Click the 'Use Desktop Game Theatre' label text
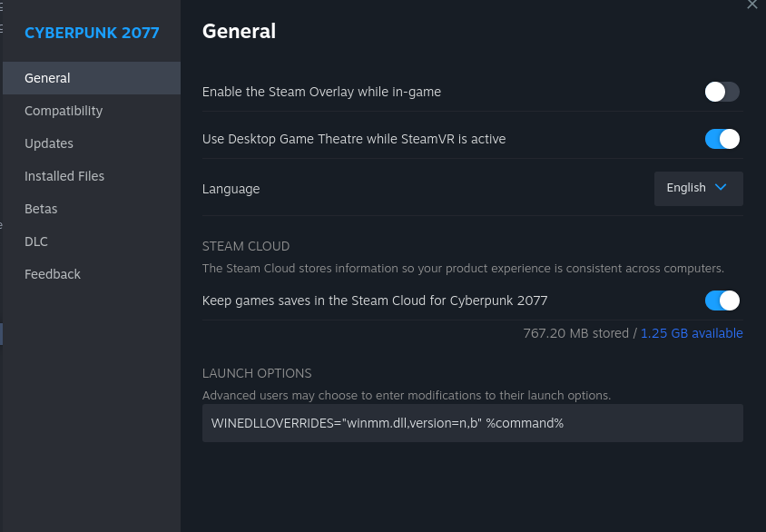 click(354, 139)
